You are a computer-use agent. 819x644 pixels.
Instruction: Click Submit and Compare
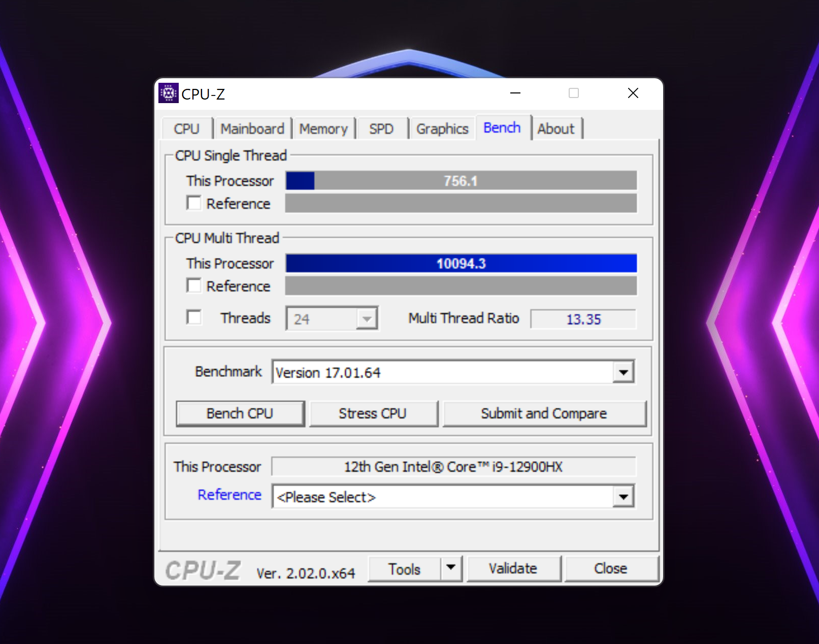pyautogui.click(x=544, y=413)
